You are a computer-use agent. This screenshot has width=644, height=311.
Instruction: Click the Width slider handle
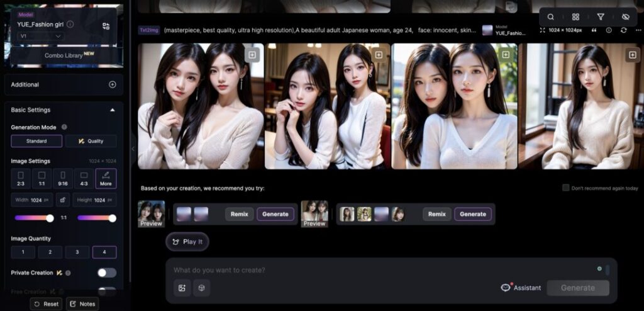coord(50,218)
